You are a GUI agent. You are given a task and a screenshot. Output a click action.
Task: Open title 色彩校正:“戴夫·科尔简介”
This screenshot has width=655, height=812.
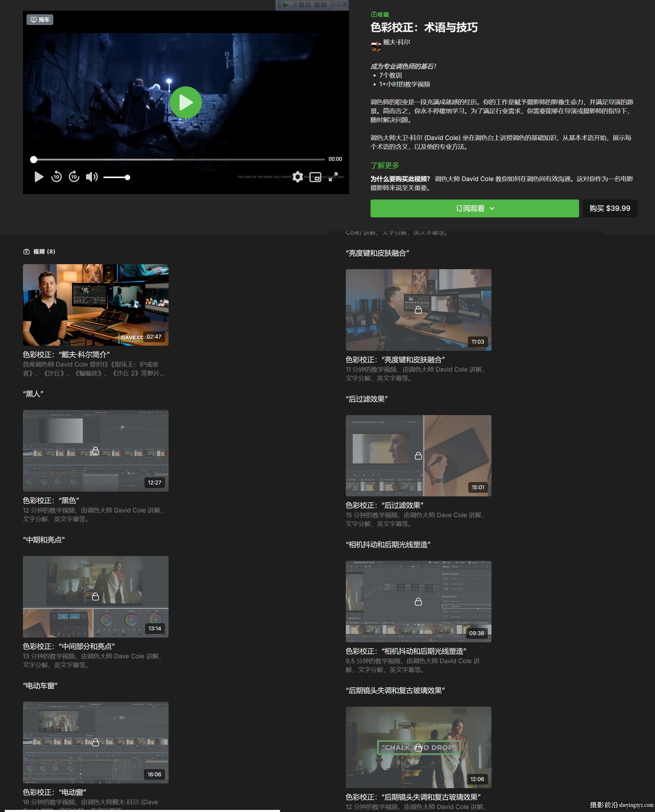(66, 355)
